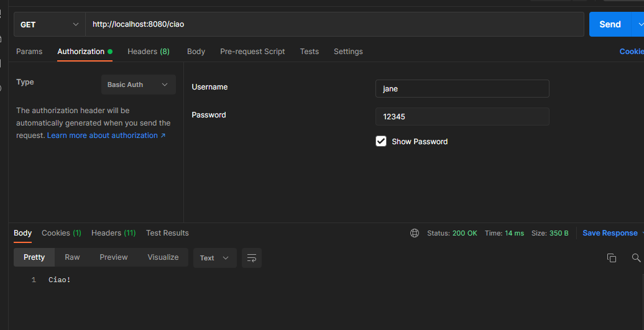Viewport: 644px width, 330px height.
Task: Click Save Response
Action: (x=610, y=232)
